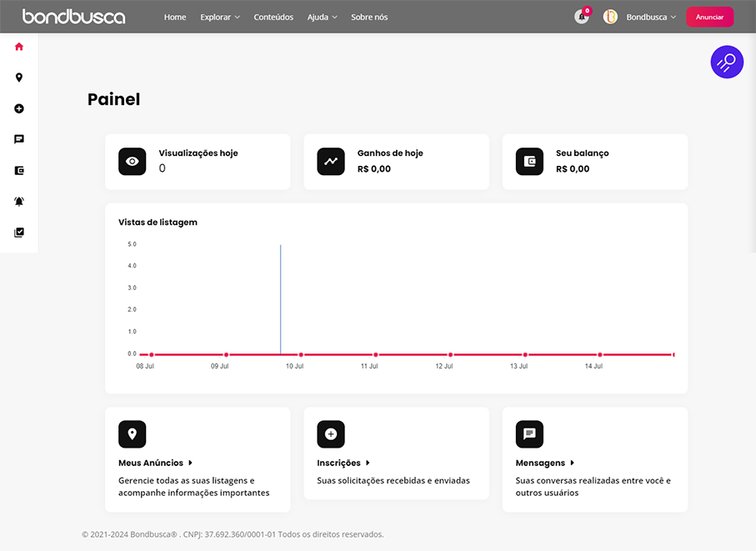
Task: Click the purple floating search button
Action: 727,62
